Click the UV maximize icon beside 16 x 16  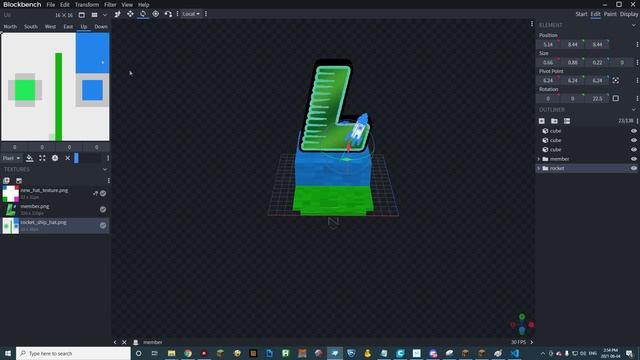coord(82,15)
